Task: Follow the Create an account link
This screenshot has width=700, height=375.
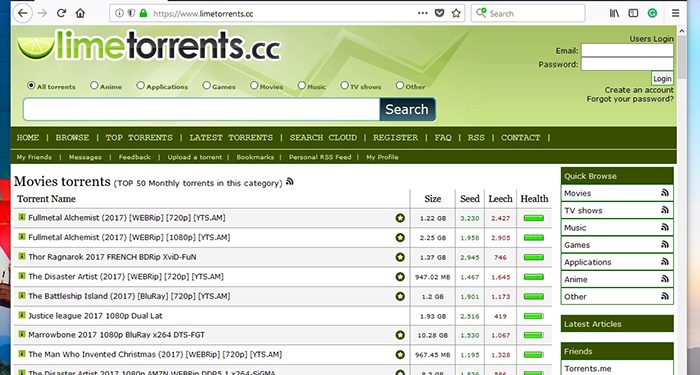Action: point(639,90)
